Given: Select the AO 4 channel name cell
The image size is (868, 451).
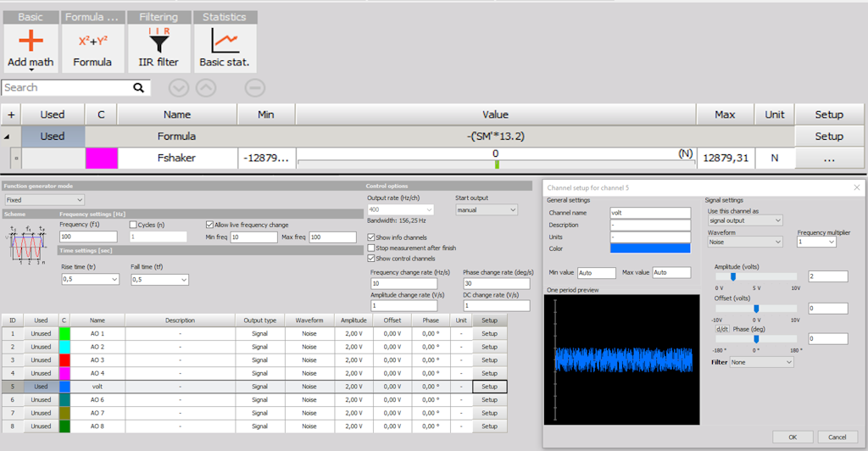Looking at the screenshot, I should (x=97, y=374).
